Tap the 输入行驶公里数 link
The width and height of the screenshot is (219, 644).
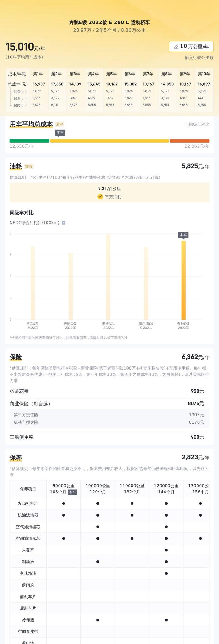199,57
